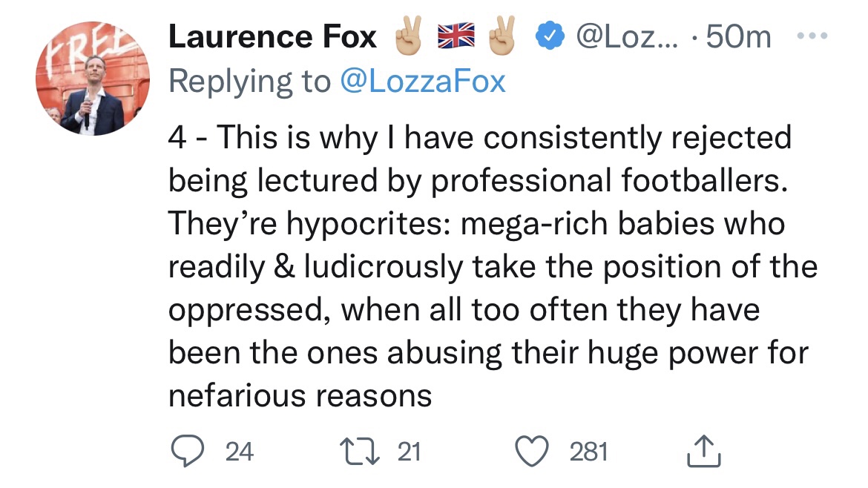Like the tweet with the heart icon
The width and height of the screenshot is (868, 488).
coord(532,451)
